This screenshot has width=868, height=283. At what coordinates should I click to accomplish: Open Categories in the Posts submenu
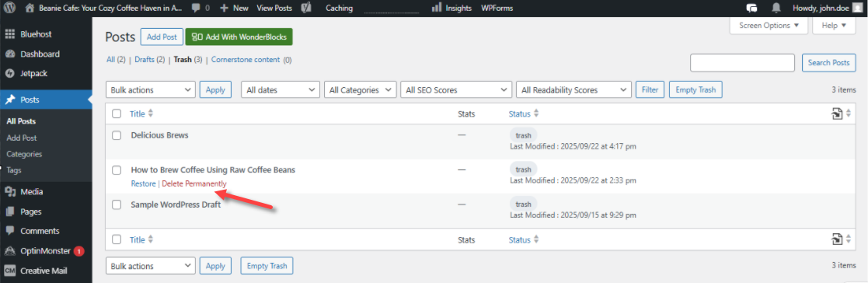point(24,154)
